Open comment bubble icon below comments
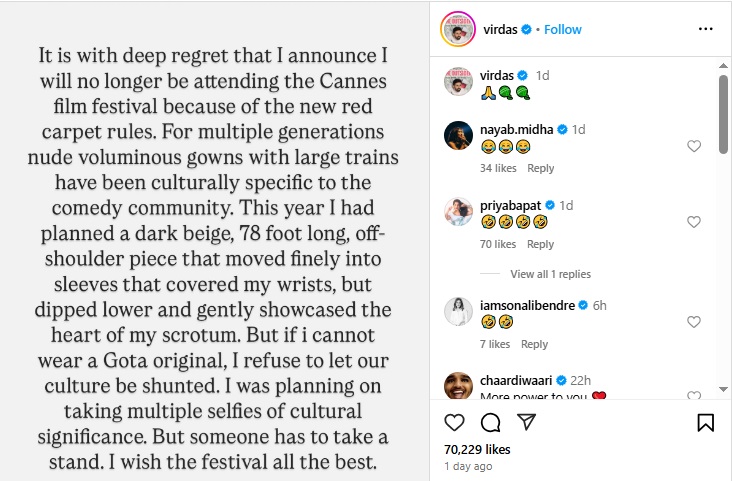Screen dimensions: 732x481 tap(490, 423)
